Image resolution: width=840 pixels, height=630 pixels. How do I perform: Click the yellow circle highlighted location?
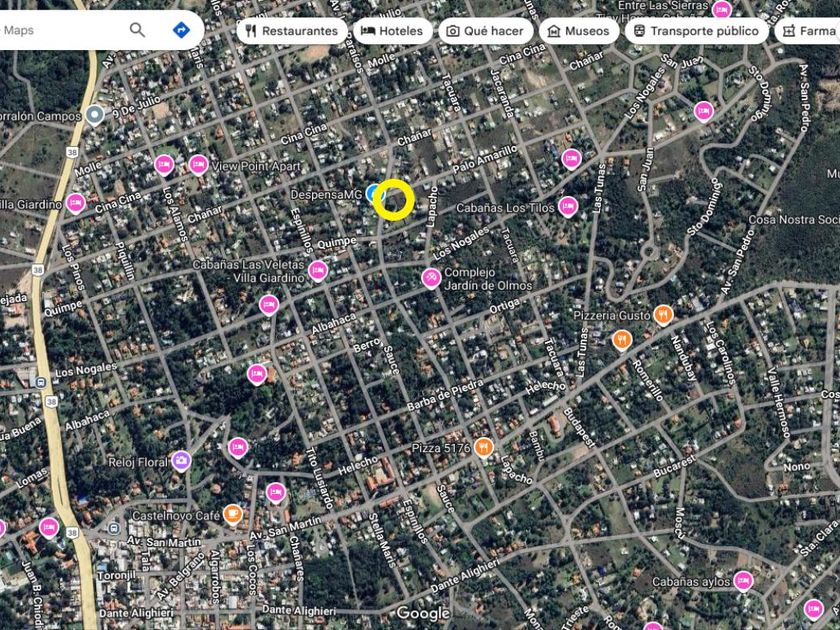click(394, 200)
